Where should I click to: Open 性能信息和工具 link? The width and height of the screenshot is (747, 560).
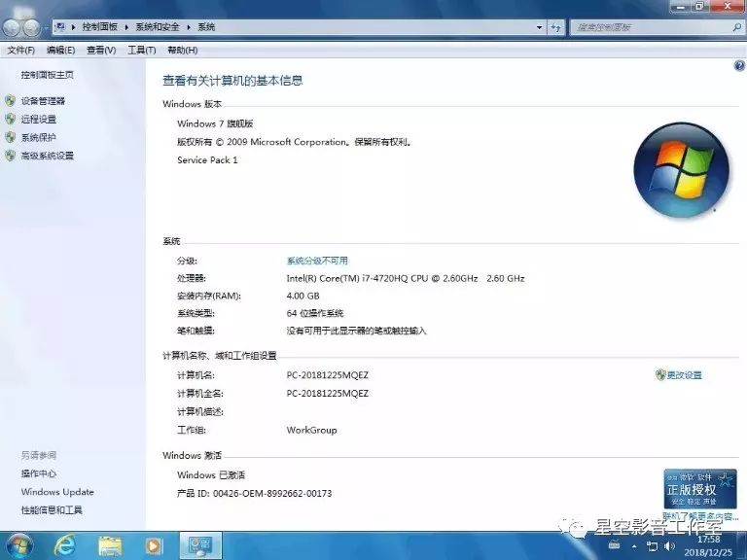(x=52, y=509)
